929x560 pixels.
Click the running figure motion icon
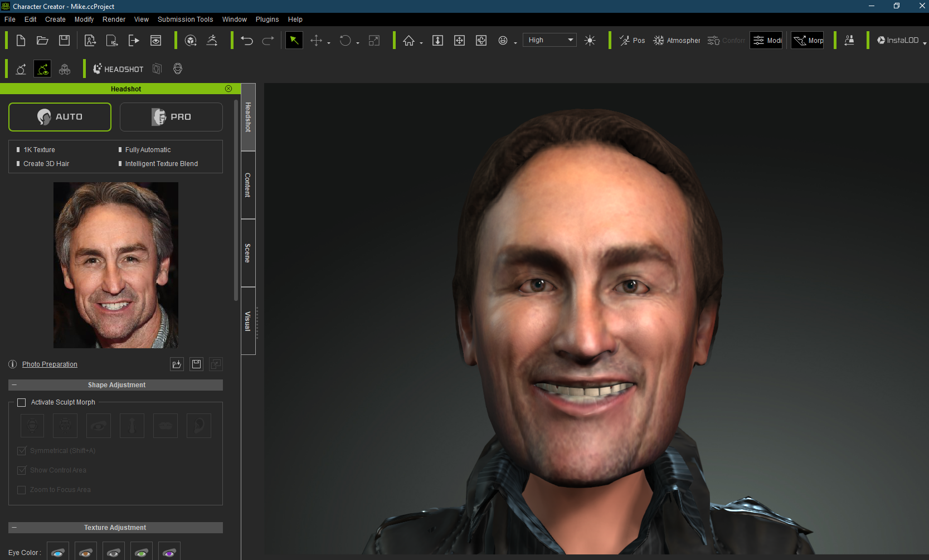coord(212,41)
